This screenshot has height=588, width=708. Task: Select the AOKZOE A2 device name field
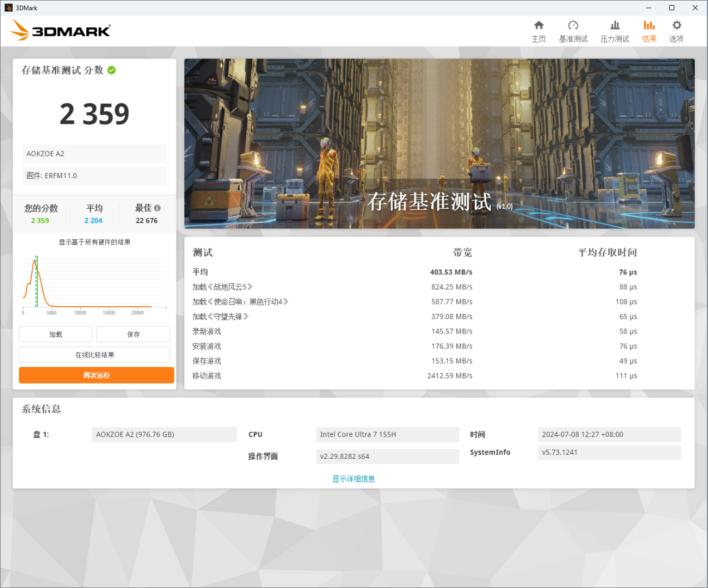point(94,154)
